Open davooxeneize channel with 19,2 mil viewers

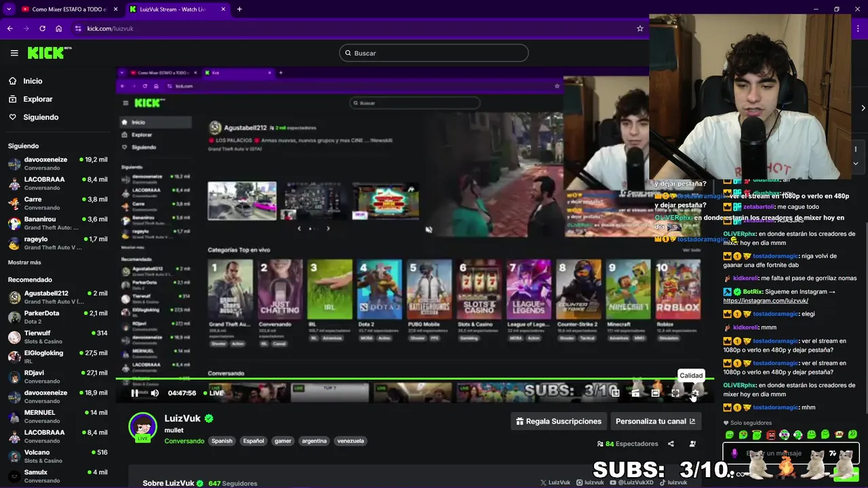58,163
